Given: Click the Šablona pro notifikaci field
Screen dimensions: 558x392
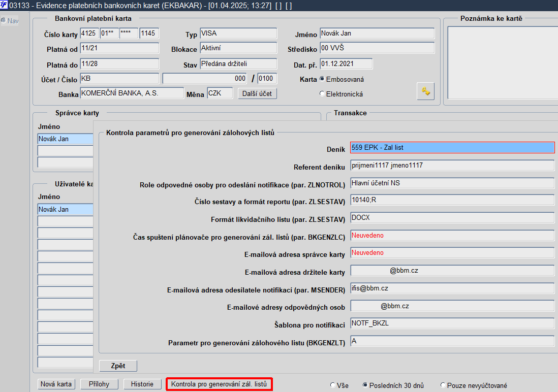Looking at the screenshot, I should point(452,323).
